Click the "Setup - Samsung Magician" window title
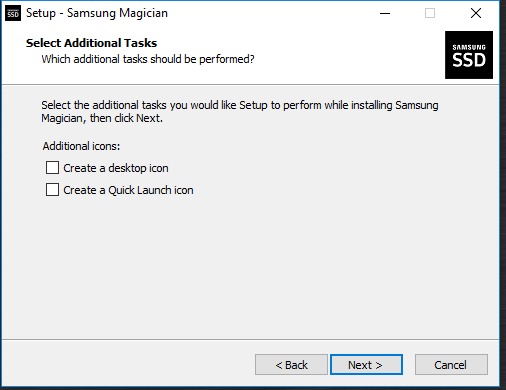506x390 pixels. pos(97,13)
